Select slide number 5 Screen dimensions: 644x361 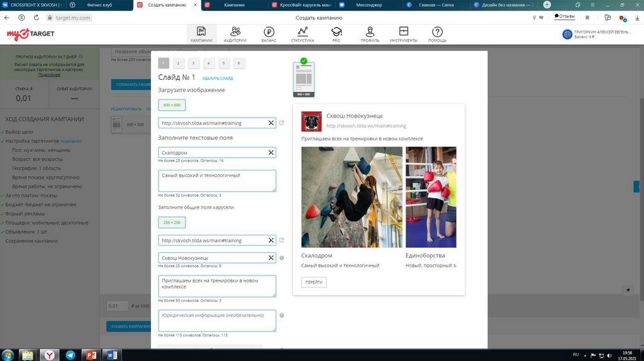224,63
